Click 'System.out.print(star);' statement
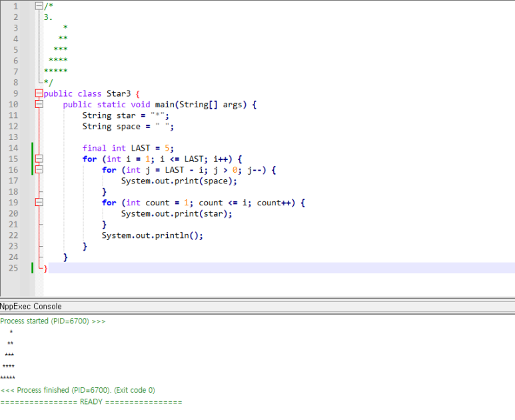This screenshot has width=515, height=420. coord(177,214)
